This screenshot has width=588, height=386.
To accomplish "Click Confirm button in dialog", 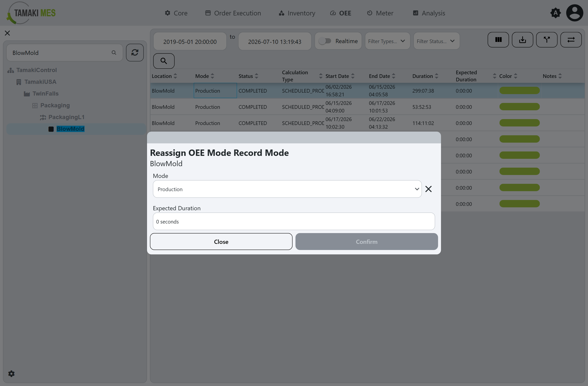I will [367, 242].
